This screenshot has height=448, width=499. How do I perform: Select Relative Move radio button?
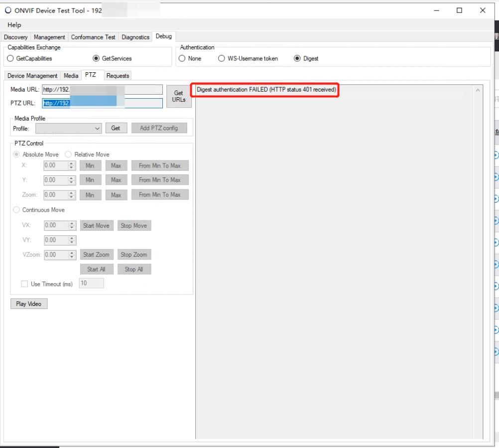pos(87,154)
